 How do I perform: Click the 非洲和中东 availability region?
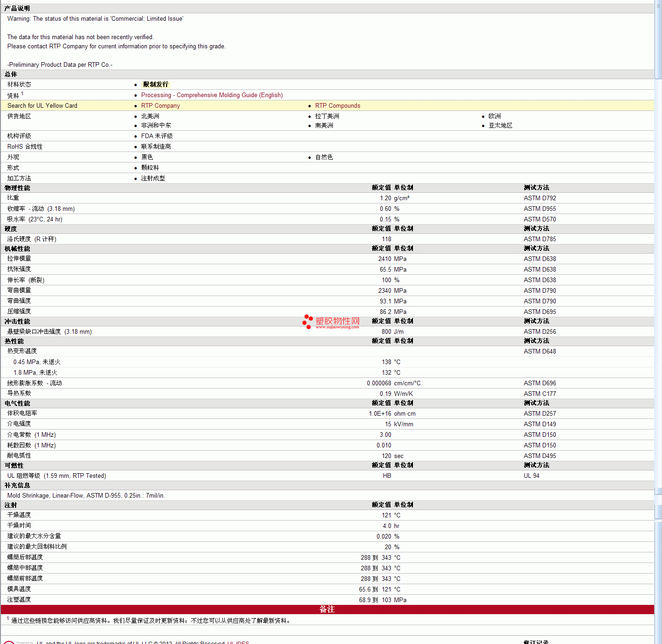point(156,126)
